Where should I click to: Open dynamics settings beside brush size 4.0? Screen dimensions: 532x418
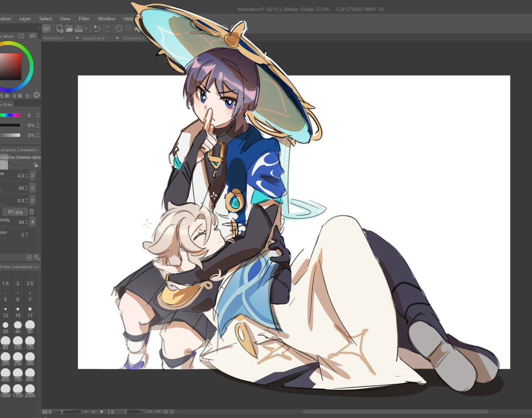tap(33, 176)
